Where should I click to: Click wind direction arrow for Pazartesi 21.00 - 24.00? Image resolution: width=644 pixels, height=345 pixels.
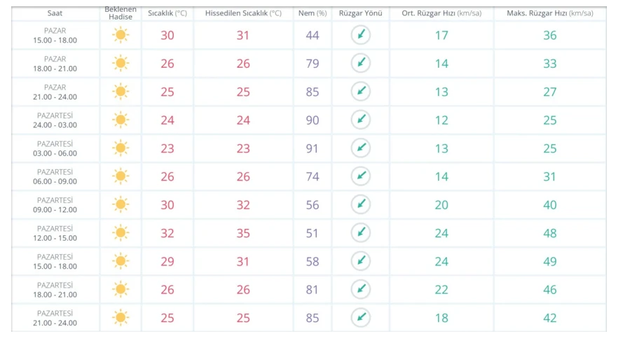point(361,318)
